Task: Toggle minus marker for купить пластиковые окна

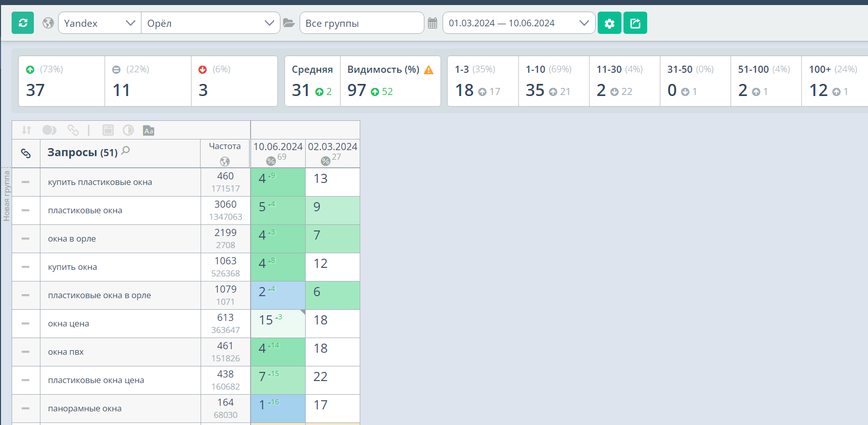Action: [x=26, y=182]
